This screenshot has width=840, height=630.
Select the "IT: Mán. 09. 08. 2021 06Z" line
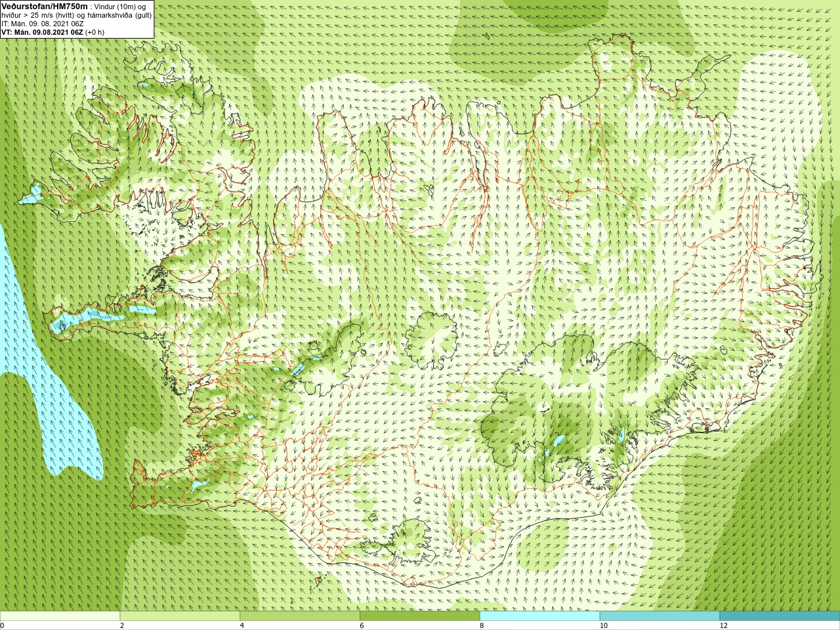43,24
